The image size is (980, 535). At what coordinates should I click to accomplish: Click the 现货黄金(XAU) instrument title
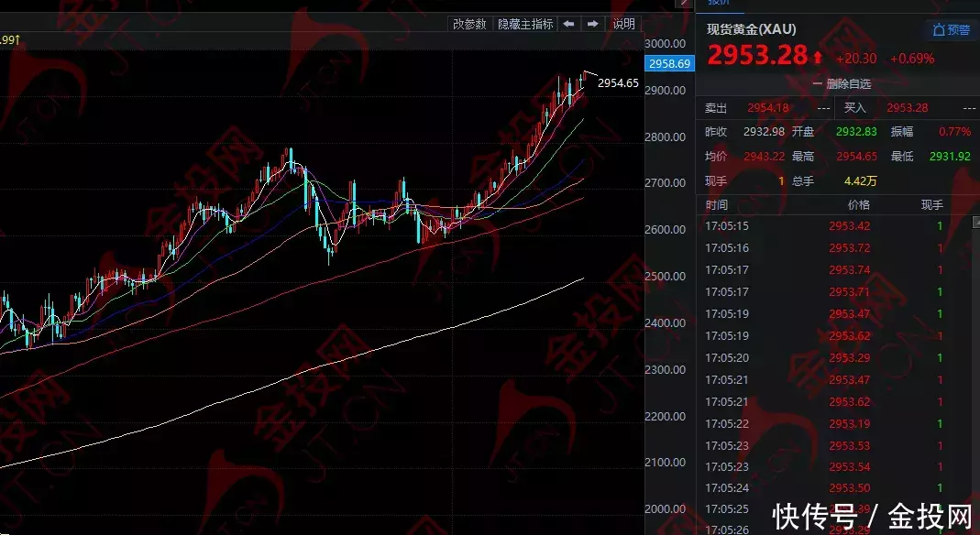click(751, 29)
